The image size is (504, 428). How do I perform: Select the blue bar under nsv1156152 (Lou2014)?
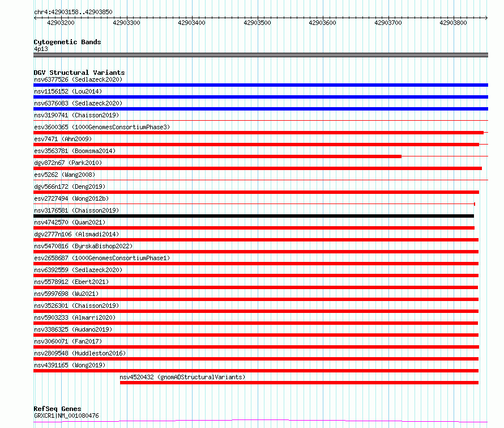click(x=260, y=97)
